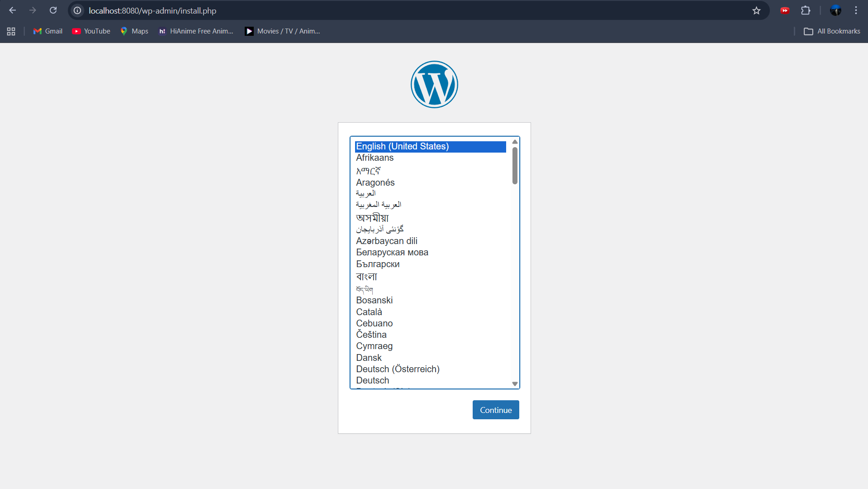
Task: Open the Gmail bookmark
Action: pos(48,31)
